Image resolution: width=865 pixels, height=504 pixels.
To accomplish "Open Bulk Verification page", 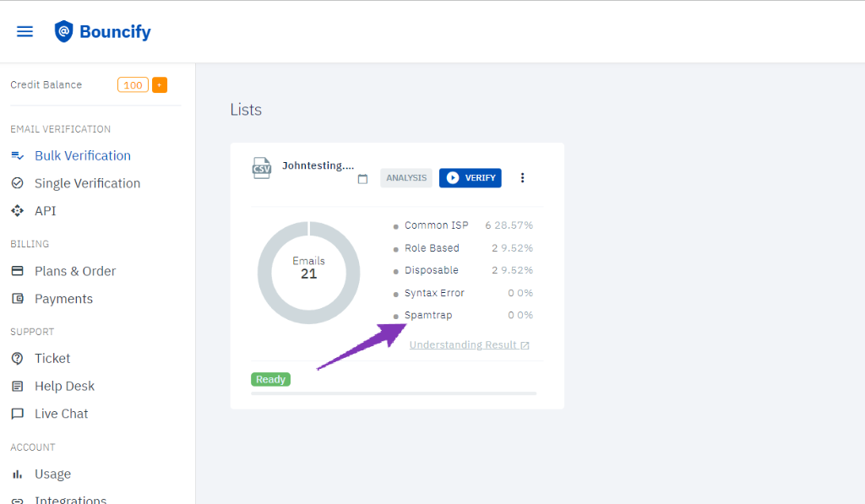I will click(83, 156).
